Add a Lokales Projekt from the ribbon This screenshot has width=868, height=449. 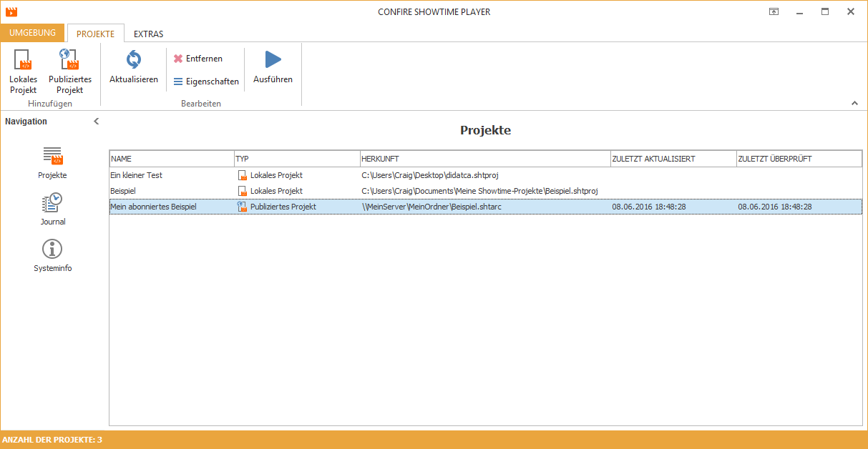tap(23, 71)
